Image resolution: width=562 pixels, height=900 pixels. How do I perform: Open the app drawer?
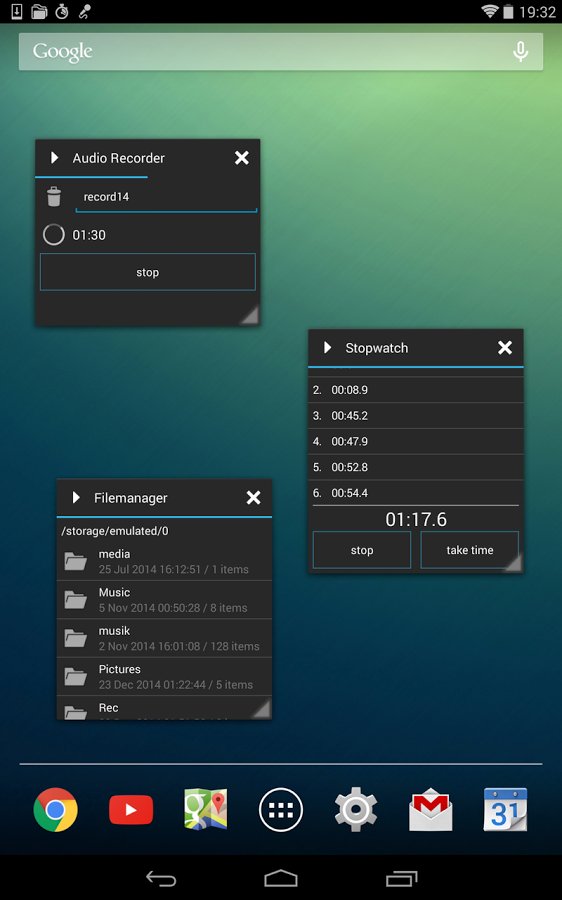click(281, 809)
